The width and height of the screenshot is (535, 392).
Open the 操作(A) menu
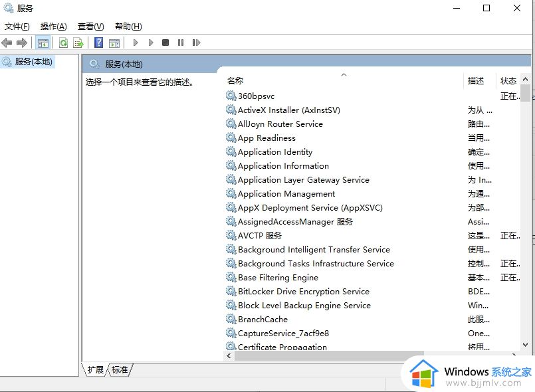pos(54,27)
